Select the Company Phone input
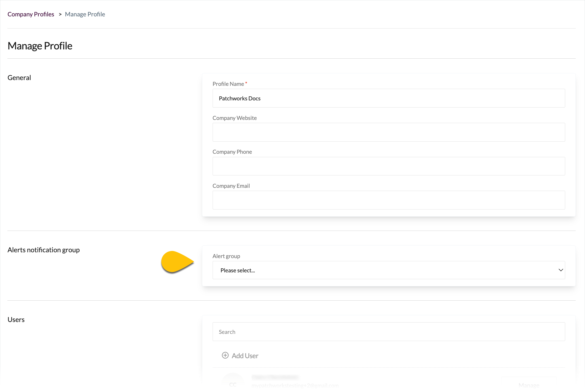 click(x=389, y=166)
